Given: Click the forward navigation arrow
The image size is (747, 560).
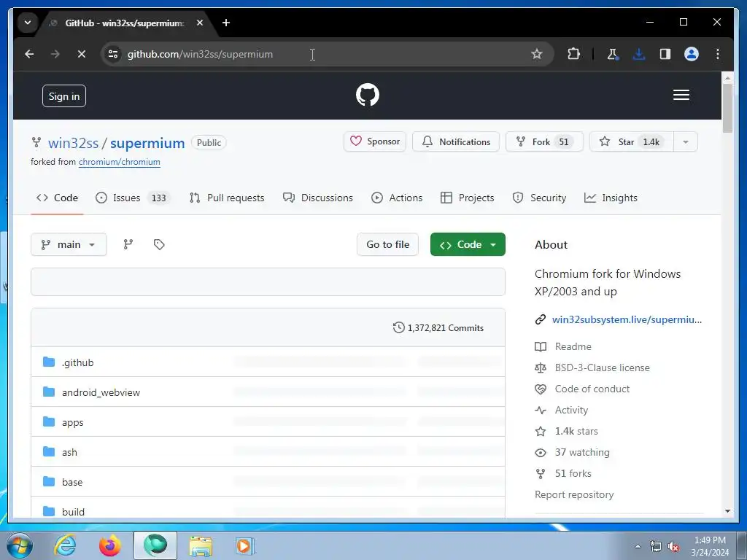Looking at the screenshot, I should point(55,54).
